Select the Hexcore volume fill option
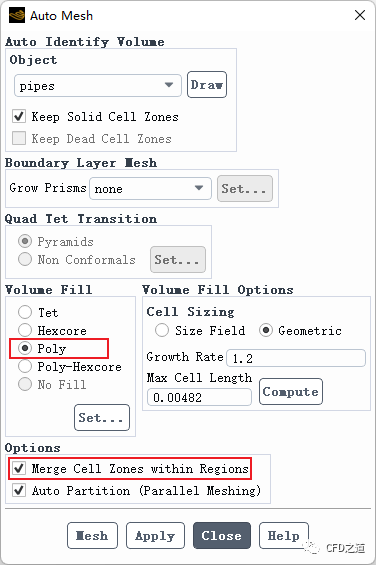The width and height of the screenshot is (376, 565). click(x=25, y=330)
